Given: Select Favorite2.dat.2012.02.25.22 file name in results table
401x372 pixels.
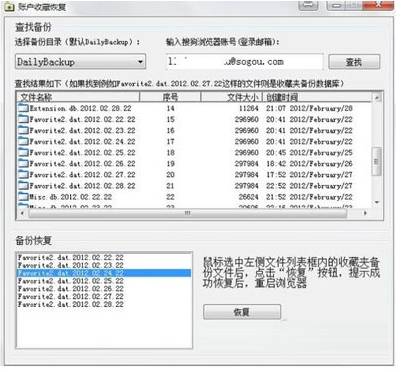Looking at the screenshot, I should coord(82,152).
